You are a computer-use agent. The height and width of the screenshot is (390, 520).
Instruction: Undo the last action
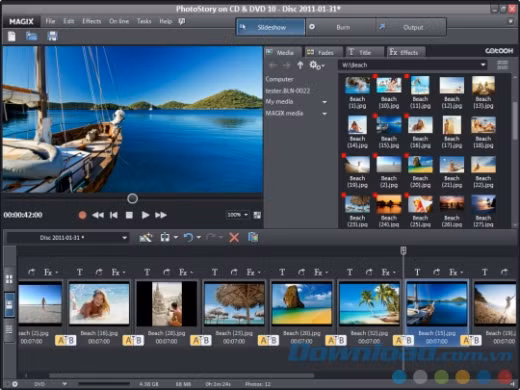click(188, 237)
